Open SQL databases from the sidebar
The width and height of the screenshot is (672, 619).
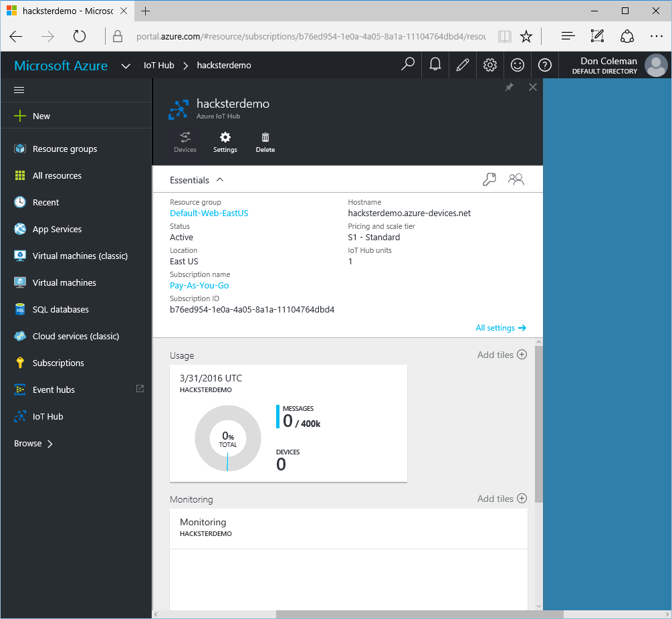[62, 309]
